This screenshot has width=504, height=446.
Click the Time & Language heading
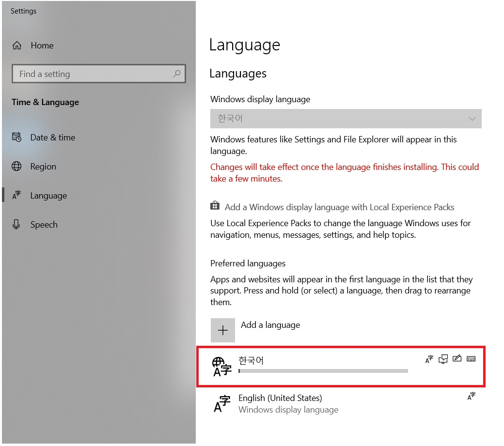click(x=46, y=102)
